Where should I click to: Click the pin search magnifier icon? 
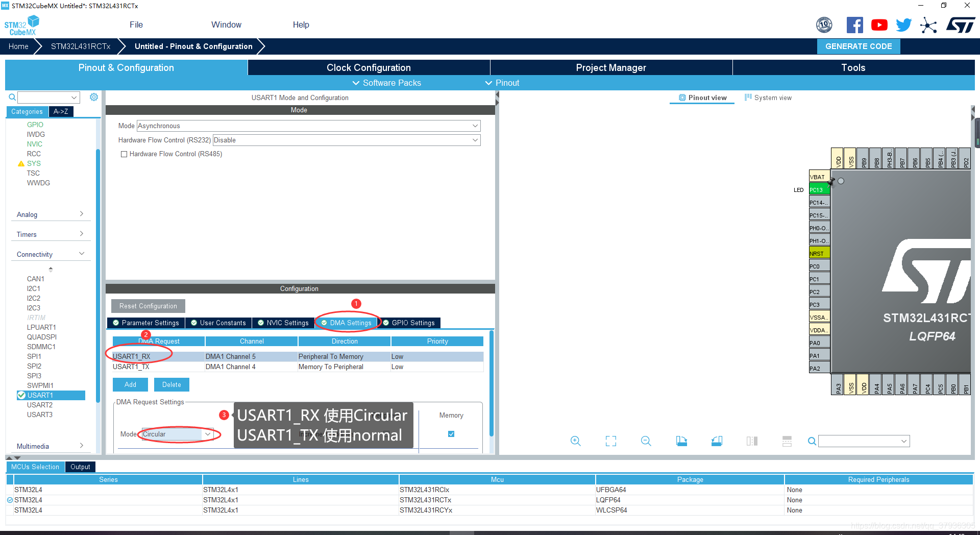(x=812, y=441)
